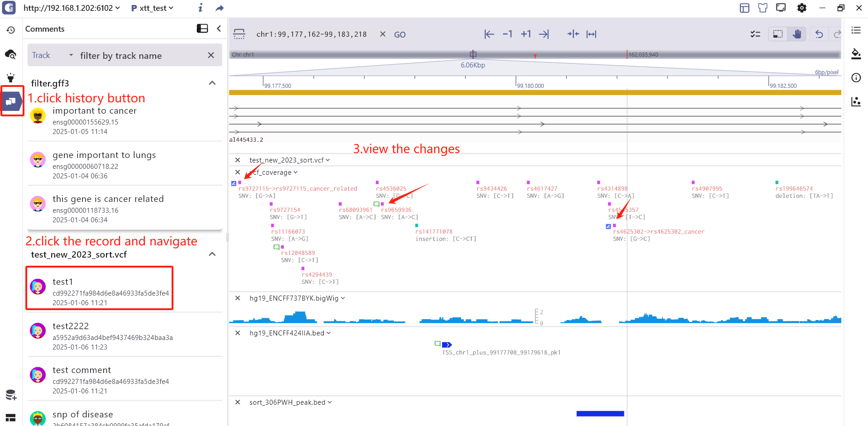Screen dimensions: 868x426
Task: Open the checklist options icon
Action: (755, 34)
